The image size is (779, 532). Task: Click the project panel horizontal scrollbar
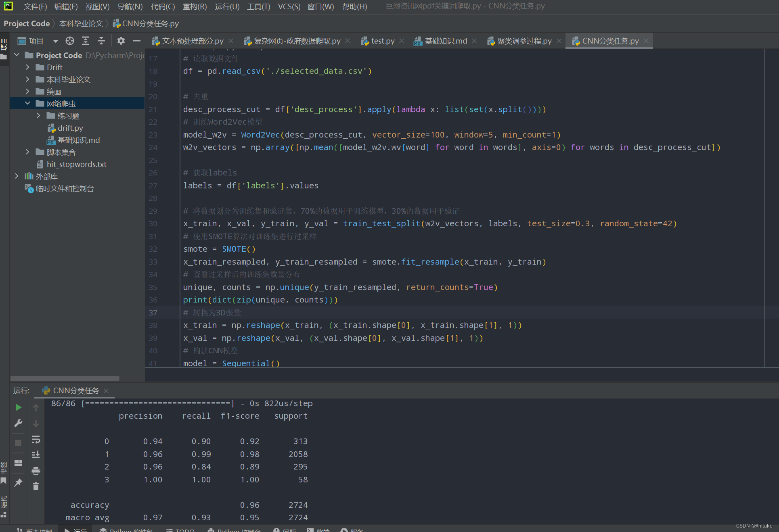(x=65, y=379)
